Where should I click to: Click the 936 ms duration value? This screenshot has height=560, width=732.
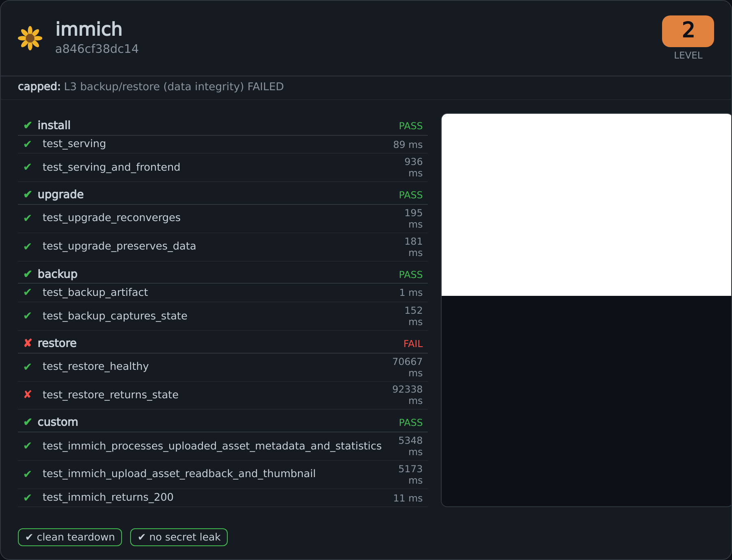point(414,167)
